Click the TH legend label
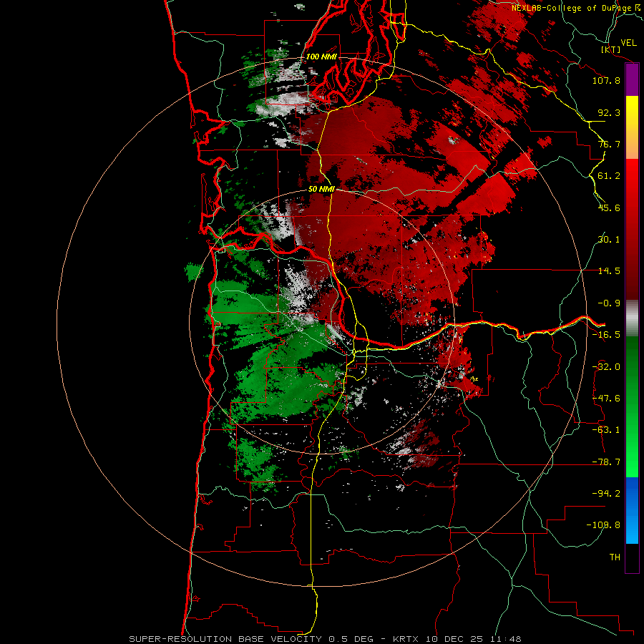 point(615,557)
